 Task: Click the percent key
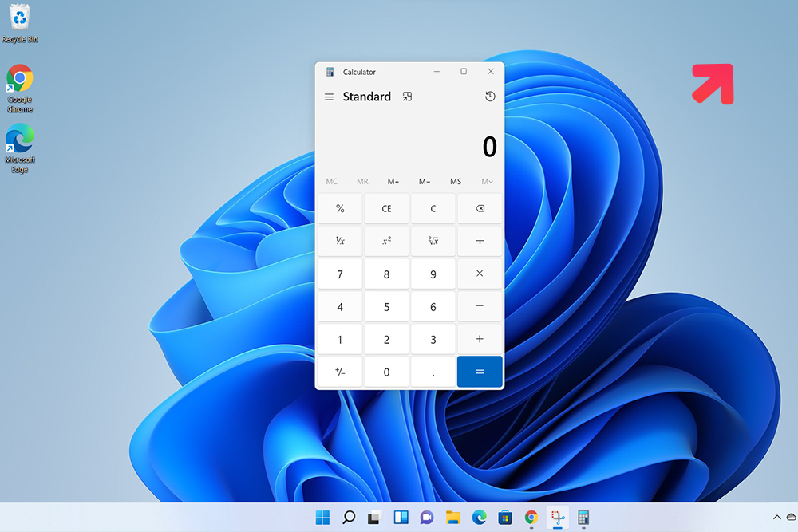pos(340,208)
